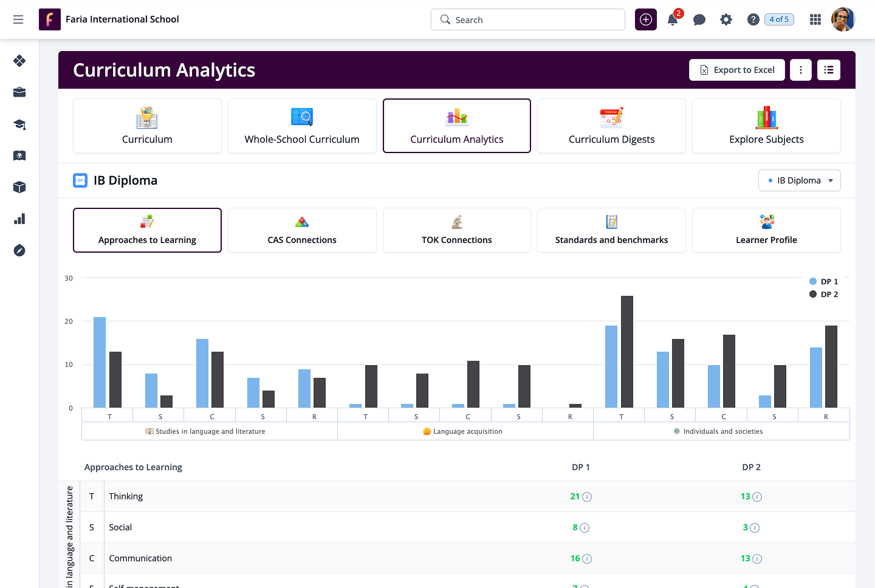Toggle DP 1 series in chart legend

824,282
